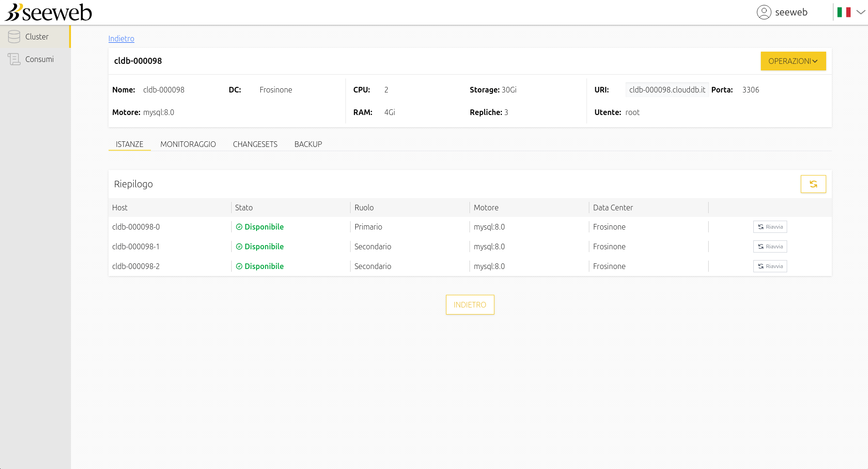Image resolution: width=868 pixels, height=469 pixels.
Task: Select the Cluster database icon in sidebar
Action: 14,36
